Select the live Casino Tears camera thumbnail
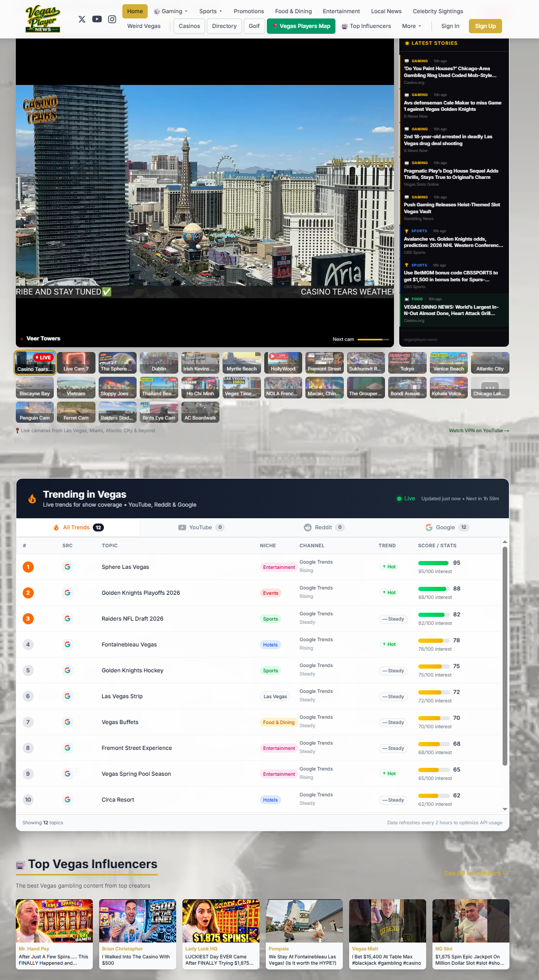Viewport: 539px width, 980px height. click(35, 363)
